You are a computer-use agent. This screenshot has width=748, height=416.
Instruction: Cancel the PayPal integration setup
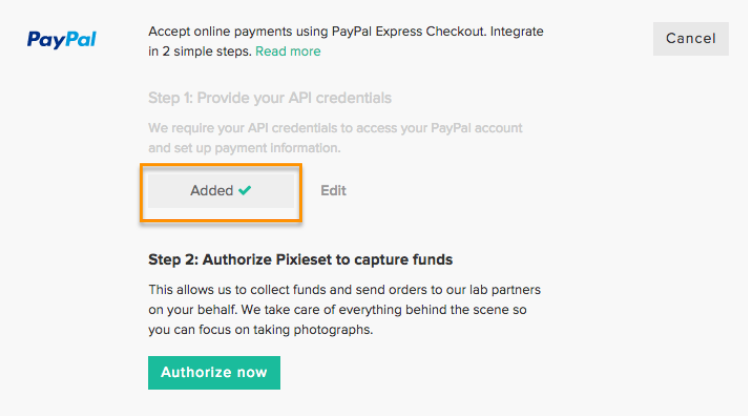pyautogui.click(x=691, y=39)
